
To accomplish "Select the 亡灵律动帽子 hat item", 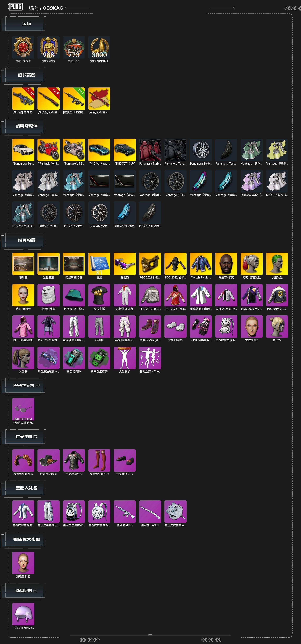I will pos(48,460).
